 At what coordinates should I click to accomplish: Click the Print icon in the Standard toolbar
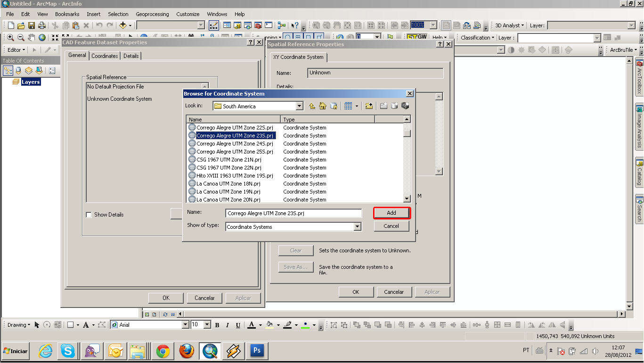click(x=42, y=25)
